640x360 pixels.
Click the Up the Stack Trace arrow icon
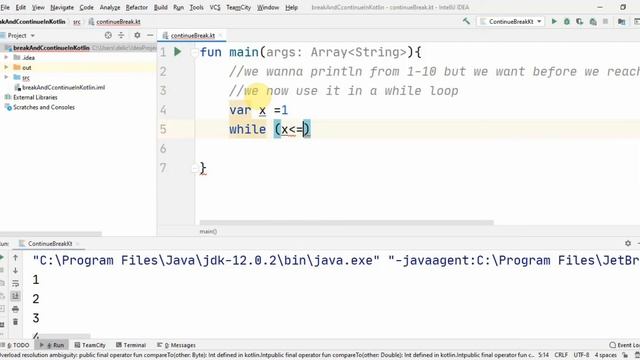click(15, 258)
